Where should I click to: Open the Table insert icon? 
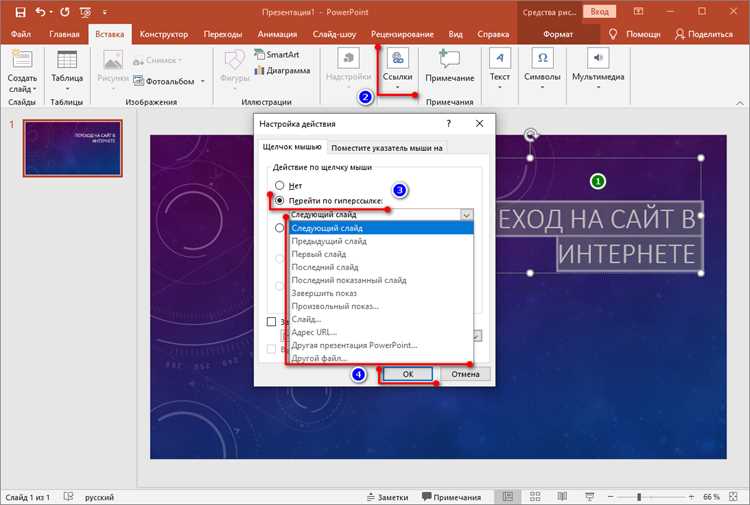point(66,60)
